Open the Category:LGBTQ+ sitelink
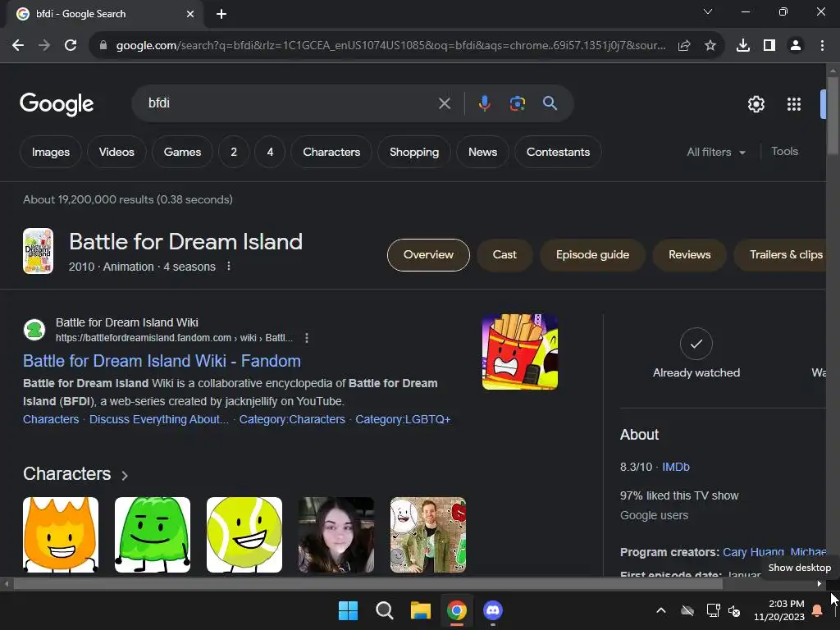Screen dimensions: 840x630 point(403,419)
